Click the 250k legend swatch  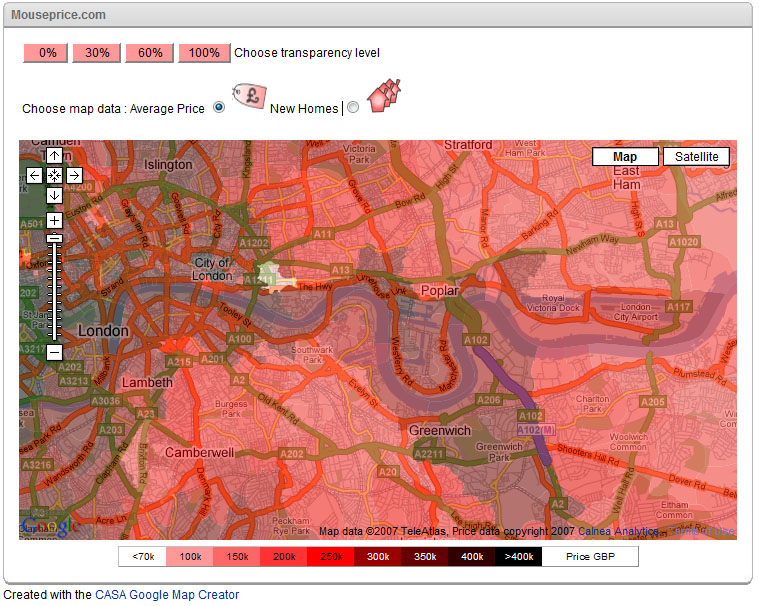[331, 557]
